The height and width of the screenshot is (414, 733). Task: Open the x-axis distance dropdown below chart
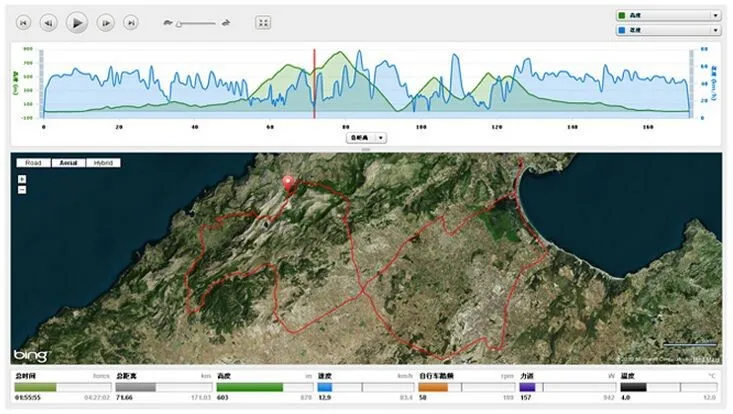pyautogui.click(x=366, y=137)
